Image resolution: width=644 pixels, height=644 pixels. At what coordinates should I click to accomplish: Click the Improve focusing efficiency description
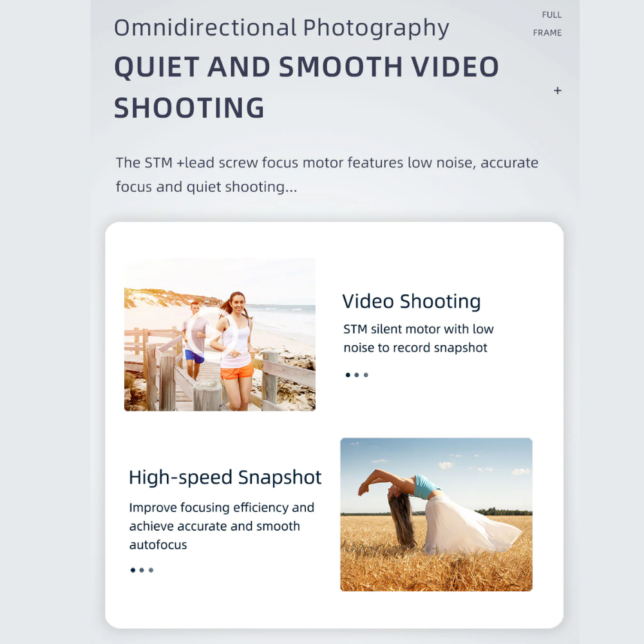point(222,526)
